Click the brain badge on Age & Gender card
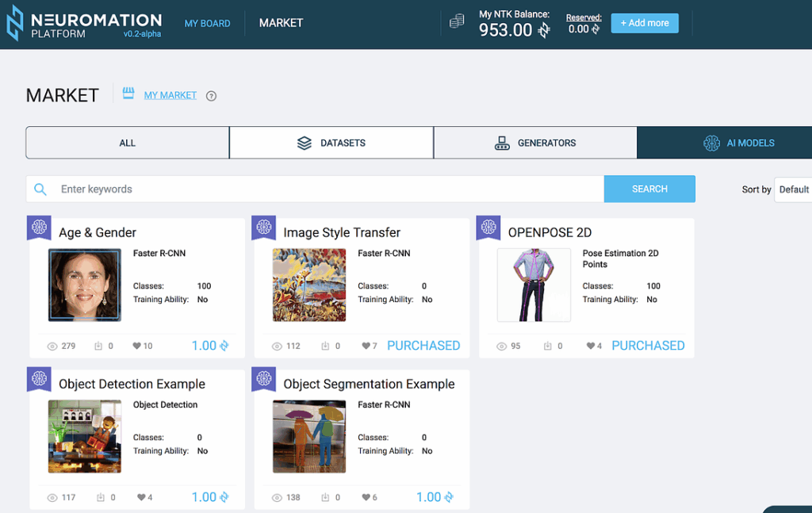Screen dimensions: 812x513 (40, 228)
